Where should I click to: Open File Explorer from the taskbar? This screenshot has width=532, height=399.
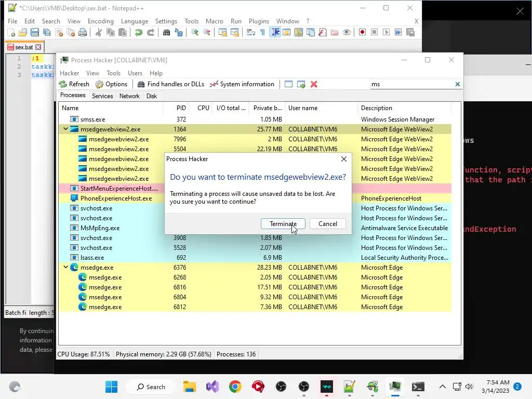click(x=190, y=387)
